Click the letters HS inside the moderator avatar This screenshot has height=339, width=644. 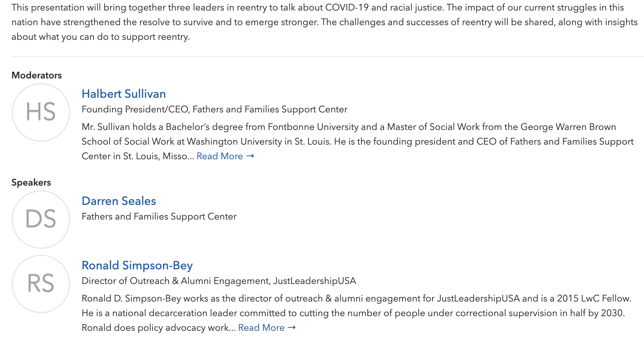(x=41, y=112)
